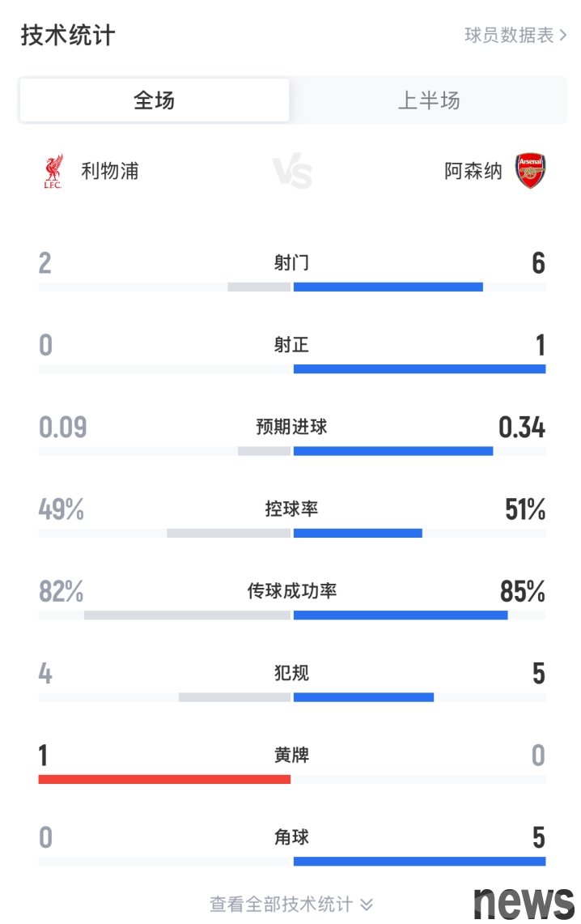The width and height of the screenshot is (581, 924).
Task: Click the Liverpool club crest icon
Action: click(x=53, y=172)
